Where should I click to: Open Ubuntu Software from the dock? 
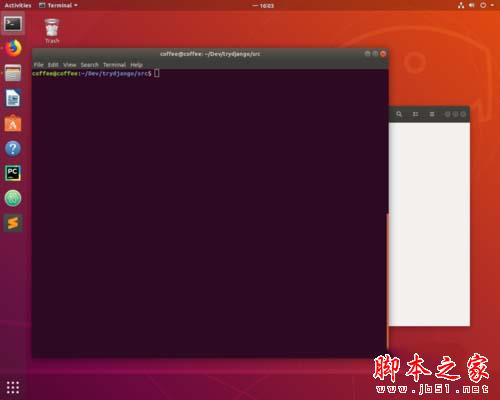click(13, 123)
